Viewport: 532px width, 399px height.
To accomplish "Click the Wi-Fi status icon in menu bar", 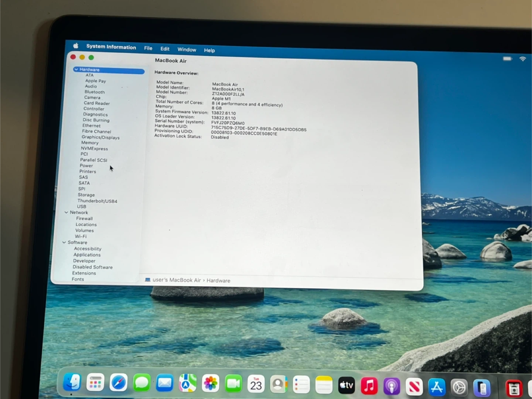I will click(522, 59).
